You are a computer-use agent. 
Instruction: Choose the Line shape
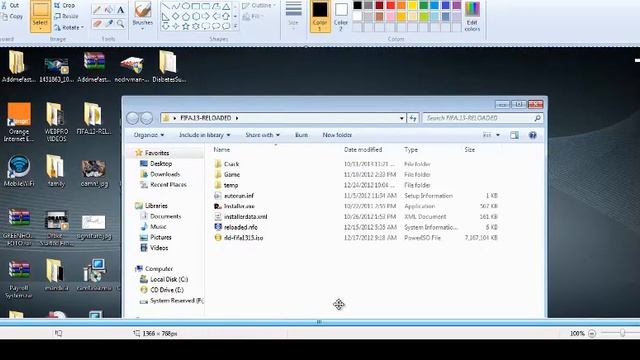pos(165,6)
